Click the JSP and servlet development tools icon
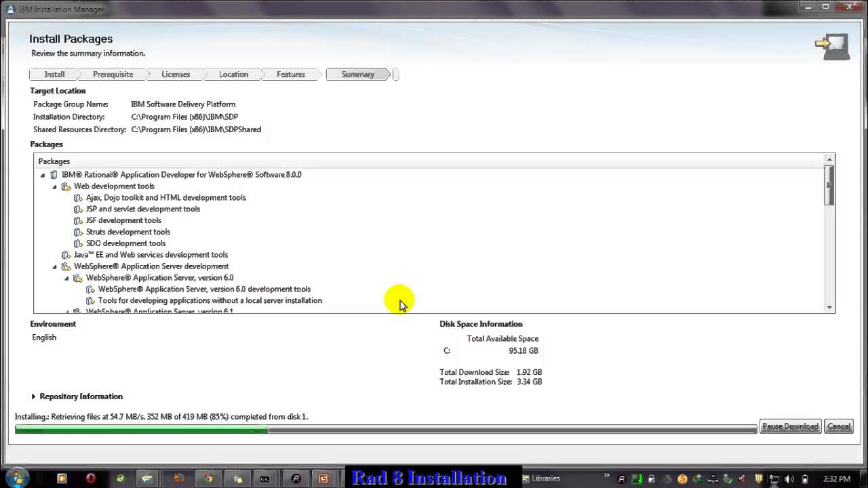 (x=78, y=209)
